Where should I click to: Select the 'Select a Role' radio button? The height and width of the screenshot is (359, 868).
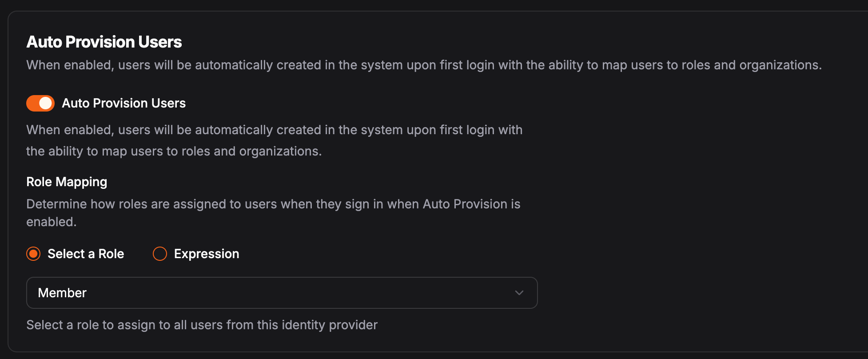click(x=33, y=254)
